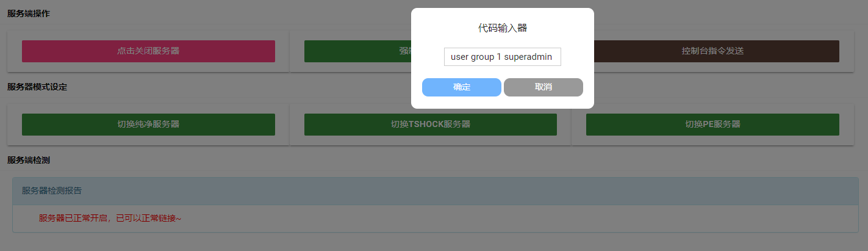Click the 代码输入器 dialog title
This screenshot has width=868, height=251.
point(502,28)
